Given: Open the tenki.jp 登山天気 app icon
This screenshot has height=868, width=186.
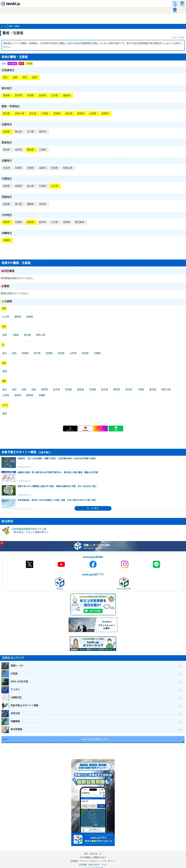Looking at the screenshot, I should pyautogui.click(x=124, y=582).
